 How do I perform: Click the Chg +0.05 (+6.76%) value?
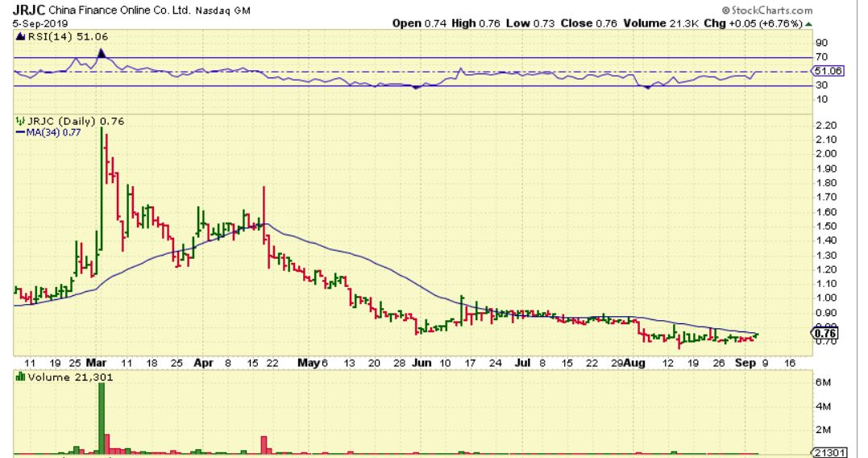coord(754,24)
